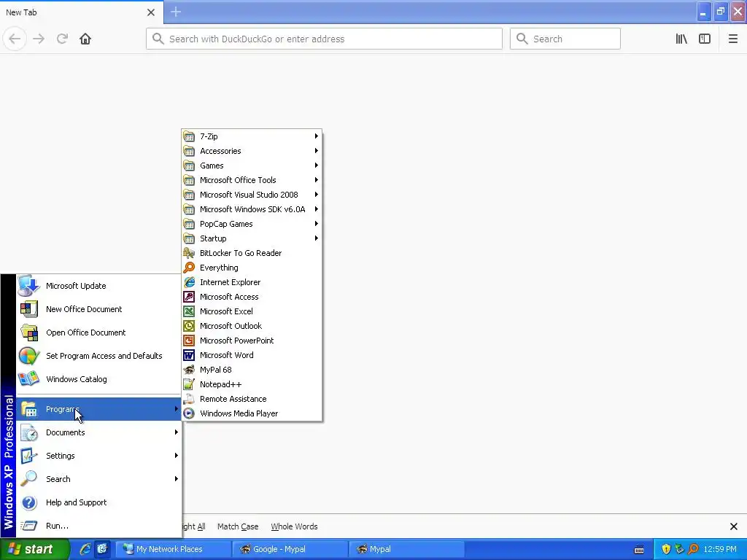Viewport: 747px width, 560px height.
Task: Go to home page via house icon
Action: coord(85,39)
